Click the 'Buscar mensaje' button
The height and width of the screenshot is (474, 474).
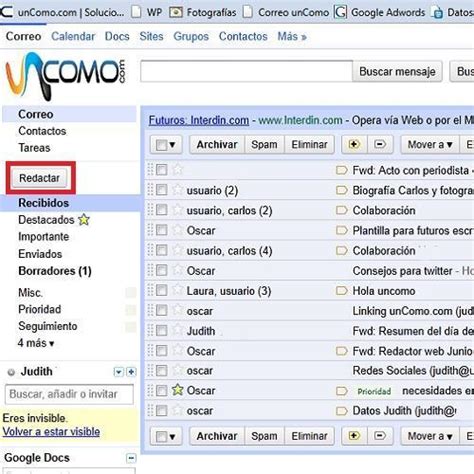pyautogui.click(x=397, y=71)
